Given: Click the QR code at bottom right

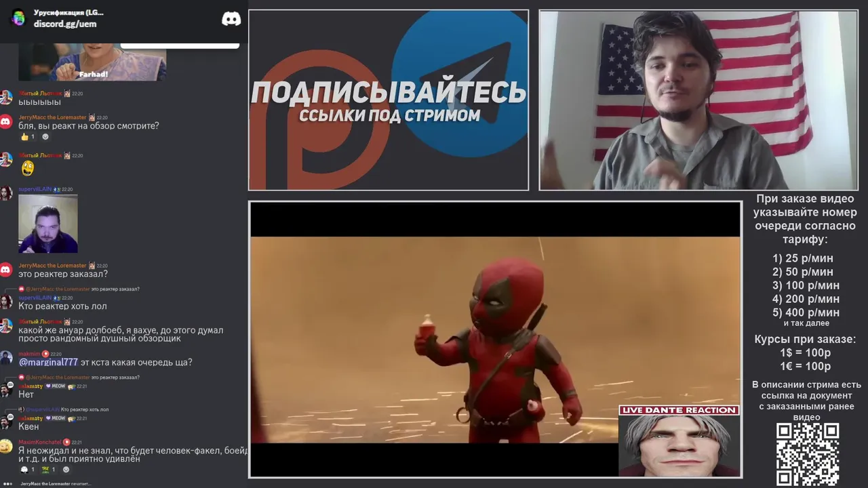Looking at the screenshot, I should click(x=807, y=454).
